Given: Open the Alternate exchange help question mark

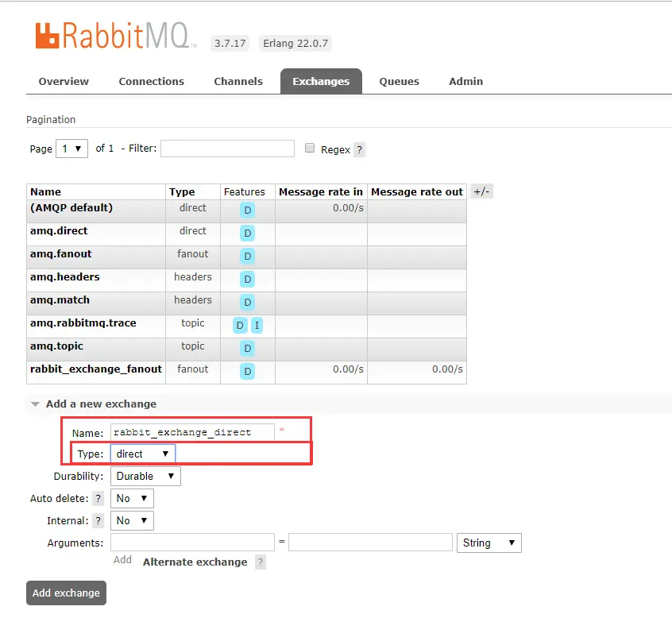Looking at the screenshot, I should [261, 562].
